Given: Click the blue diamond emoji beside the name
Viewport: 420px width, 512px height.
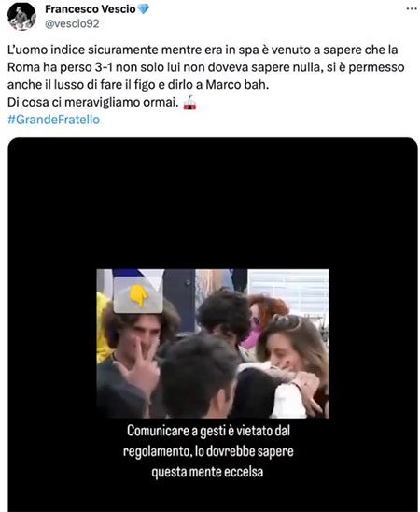Looking at the screenshot, I should [143, 8].
